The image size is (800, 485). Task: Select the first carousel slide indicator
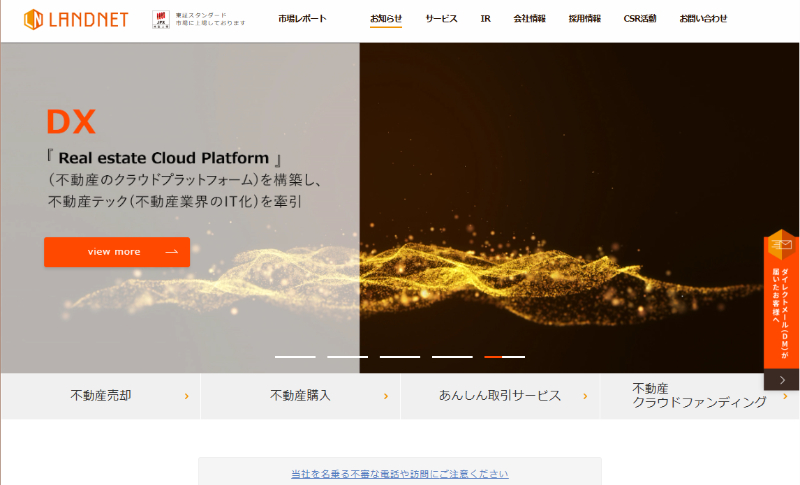295,357
